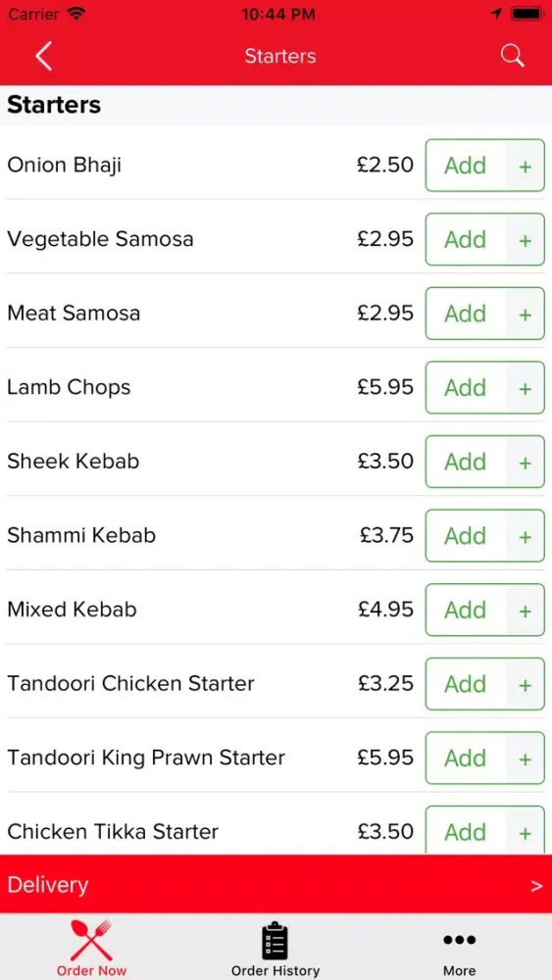Go back using the left arrow icon
The width and height of the screenshot is (552, 980).
[43, 56]
